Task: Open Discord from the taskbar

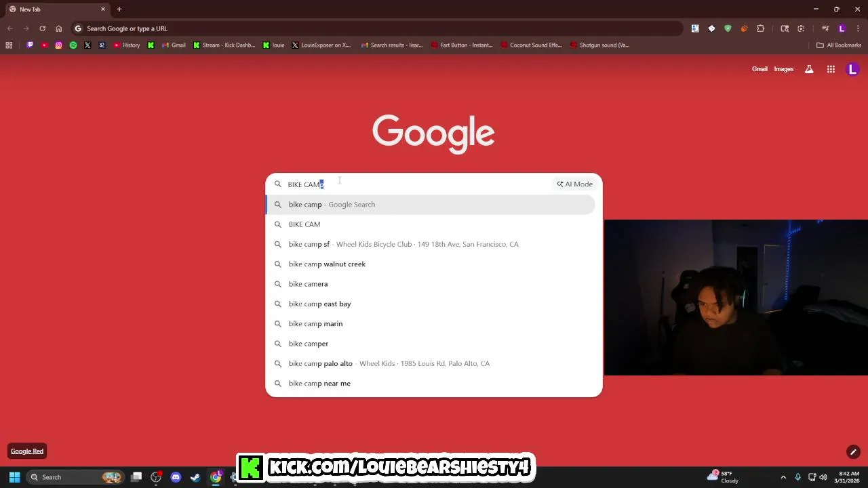Action: 176,477
